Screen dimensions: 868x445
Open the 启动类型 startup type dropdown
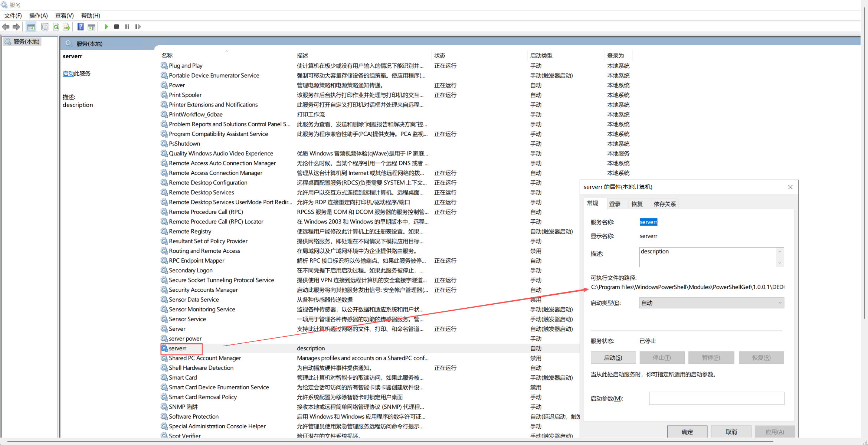tap(711, 303)
